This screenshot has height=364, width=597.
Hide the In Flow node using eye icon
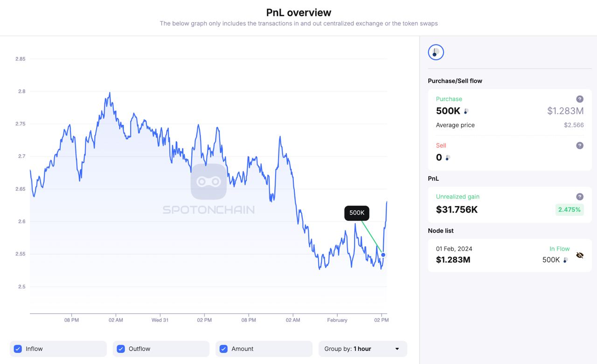pos(580,255)
